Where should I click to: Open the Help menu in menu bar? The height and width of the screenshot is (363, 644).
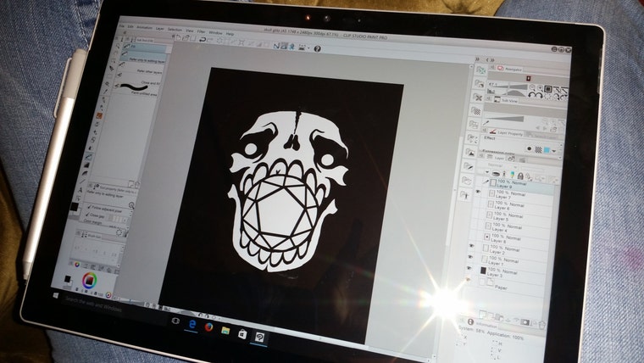(230, 33)
